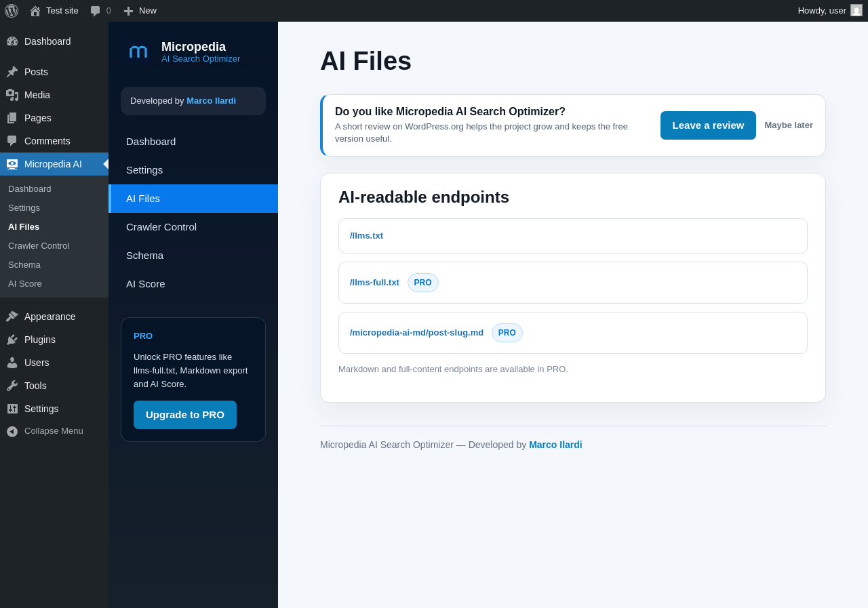Click the Appearance paintbrush icon

click(x=12, y=317)
